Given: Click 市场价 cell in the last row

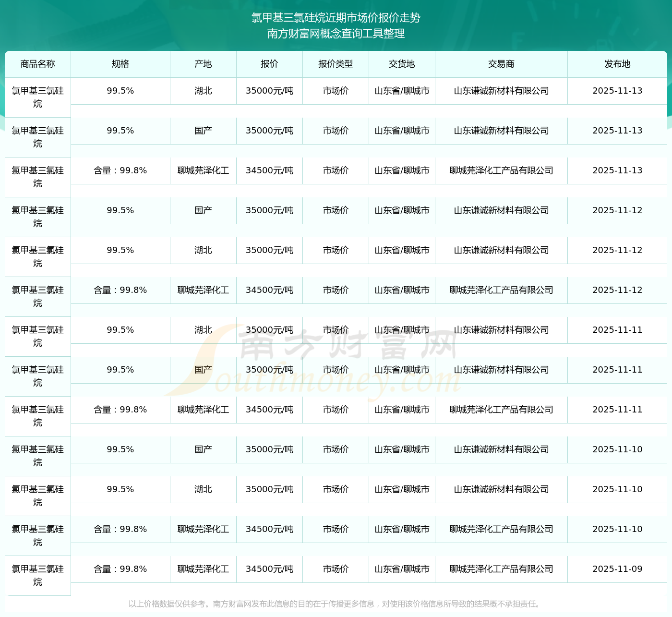Looking at the screenshot, I should [x=336, y=569].
